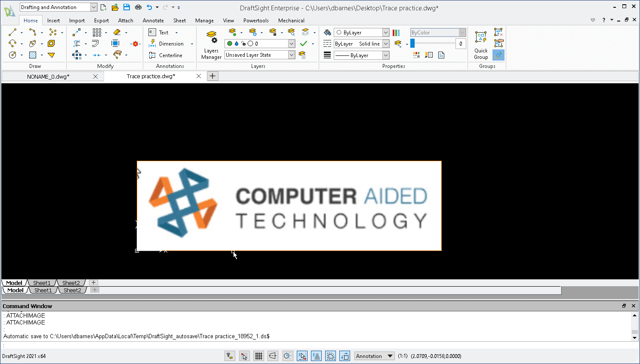
Task: Open the Layers Manager
Action: 211,45
